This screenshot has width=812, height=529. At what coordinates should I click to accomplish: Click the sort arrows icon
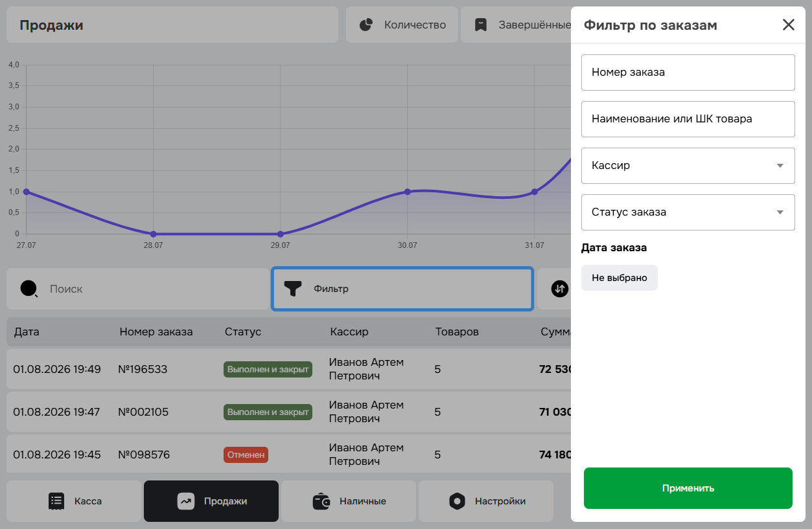coord(560,289)
